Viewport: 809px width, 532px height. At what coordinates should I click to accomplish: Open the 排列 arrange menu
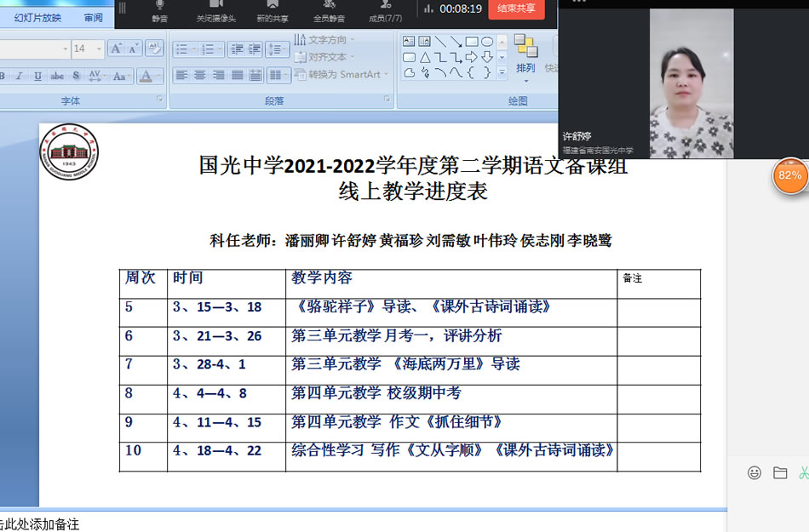[525, 58]
